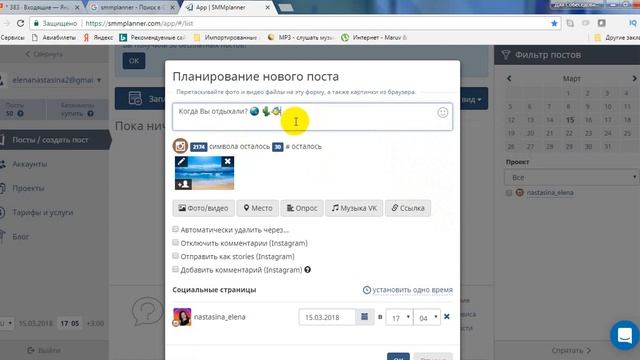This screenshot has height=360, width=640.
Task: Open the minutes dropdown showing 04
Action: [427, 317]
